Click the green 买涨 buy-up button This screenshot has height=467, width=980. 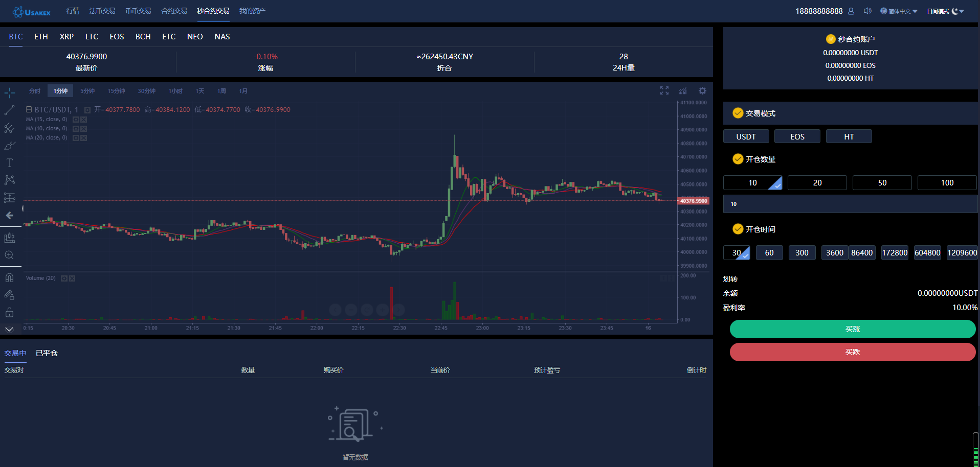852,329
